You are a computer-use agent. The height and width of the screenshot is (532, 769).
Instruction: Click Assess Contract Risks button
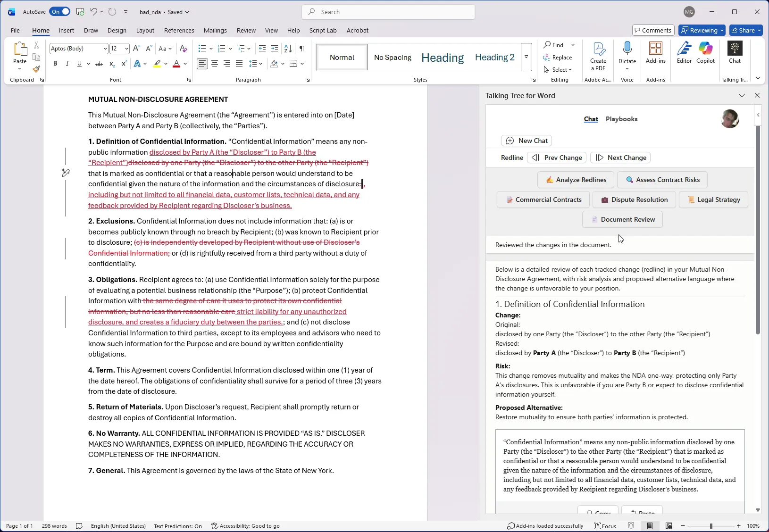coord(662,180)
